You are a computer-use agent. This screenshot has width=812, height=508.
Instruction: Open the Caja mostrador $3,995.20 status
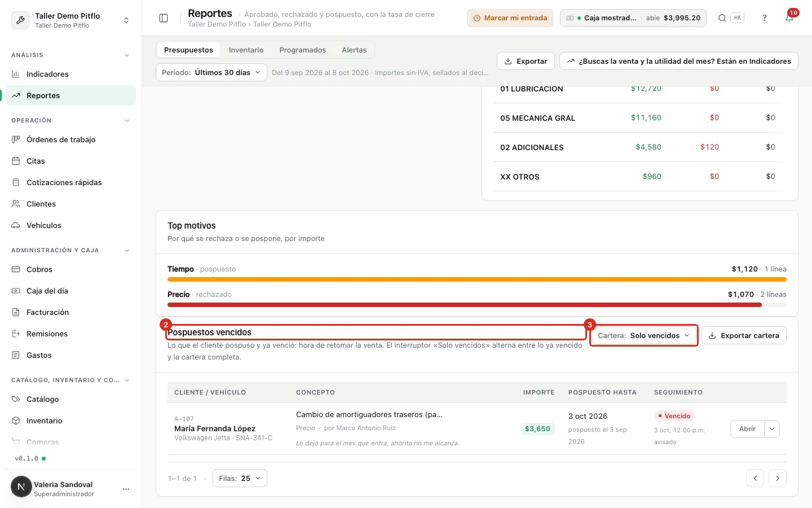point(633,18)
